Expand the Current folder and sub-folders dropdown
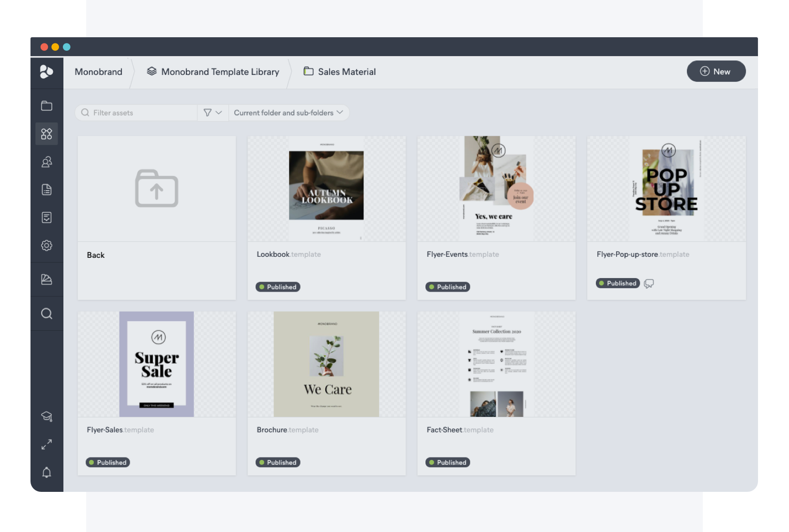Image resolution: width=789 pixels, height=532 pixels. pyautogui.click(x=288, y=113)
